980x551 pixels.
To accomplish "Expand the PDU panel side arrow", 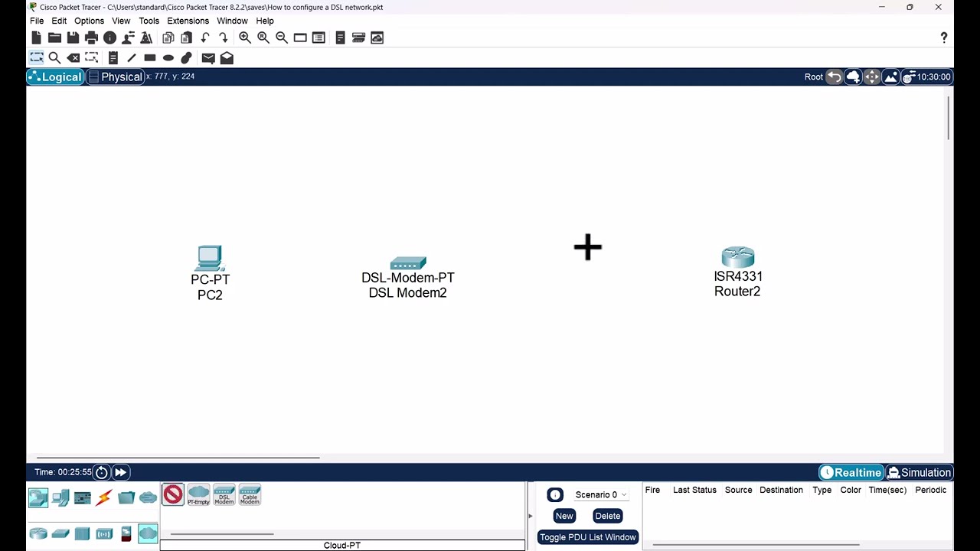I will (530, 516).
